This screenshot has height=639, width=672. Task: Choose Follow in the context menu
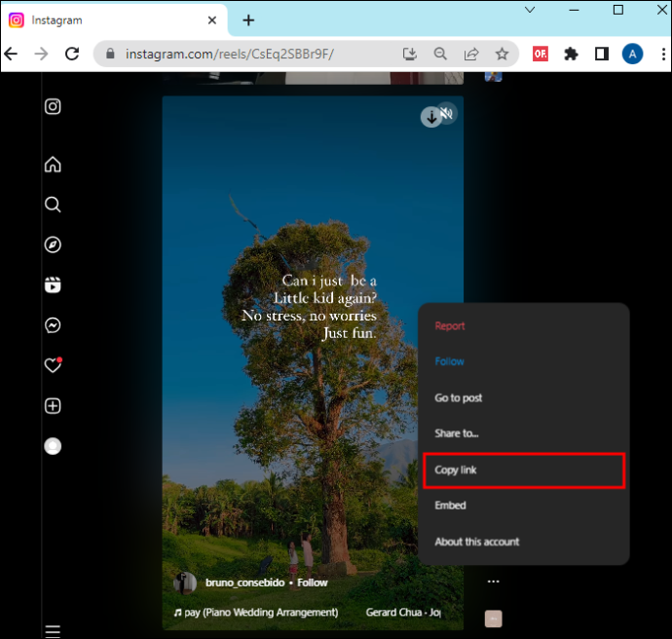click(x=449, y=361)
